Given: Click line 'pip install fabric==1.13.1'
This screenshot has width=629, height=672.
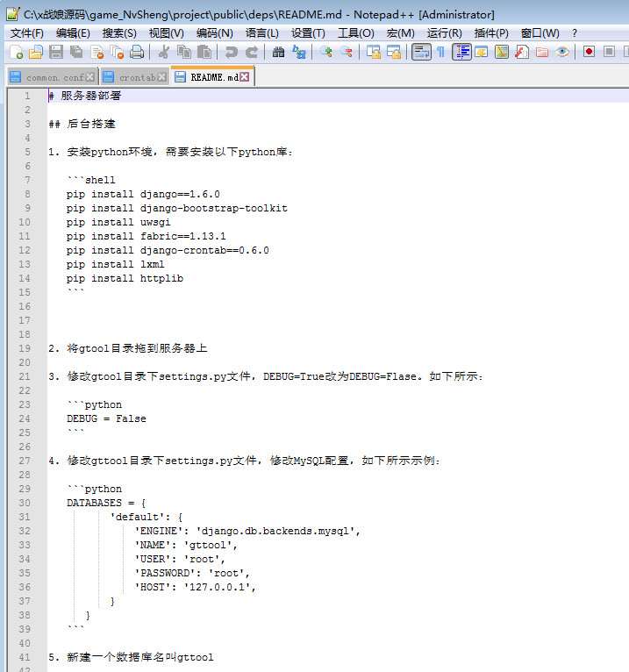Looking at the screenshot, I should pos(147,236).
